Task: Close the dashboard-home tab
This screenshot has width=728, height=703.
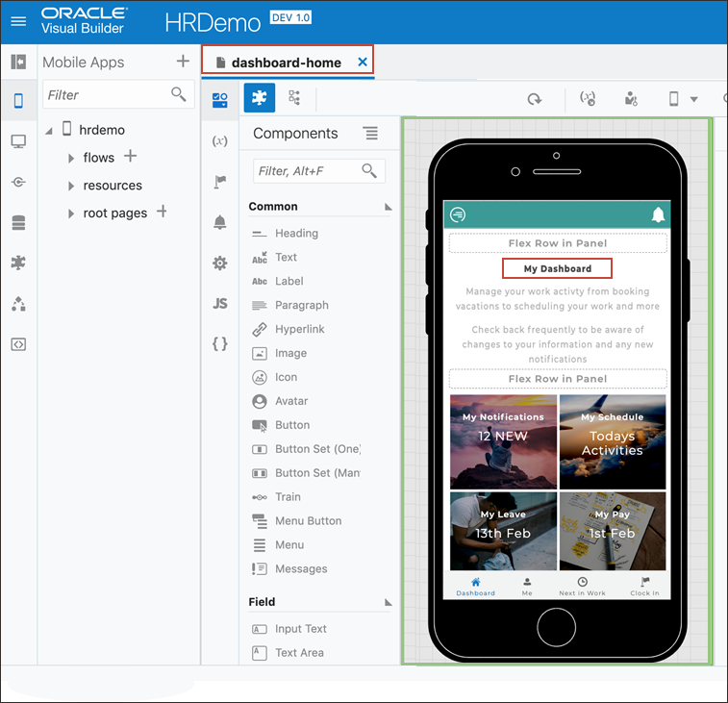Action: click(363, 62)
